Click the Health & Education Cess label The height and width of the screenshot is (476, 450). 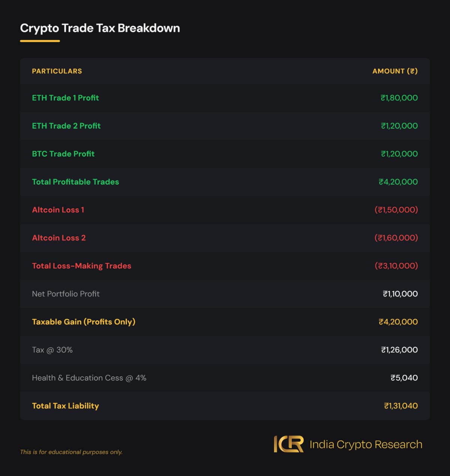(x=89, y=378)
